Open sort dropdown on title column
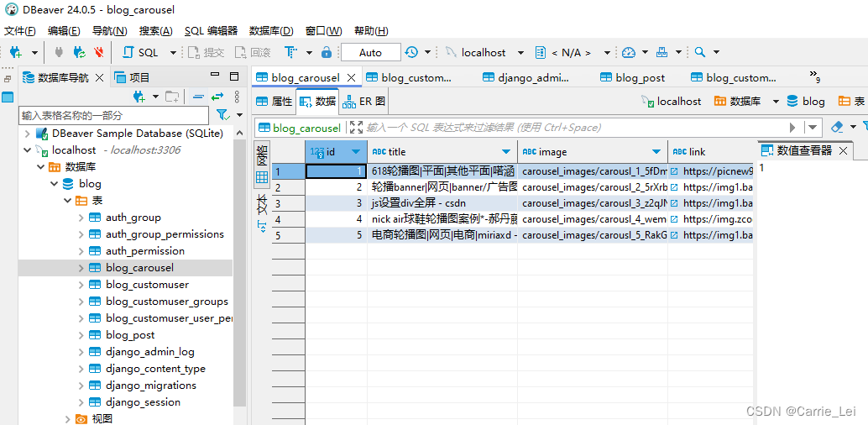The height and width of the screenshot is (425, 868). [506, 152]
